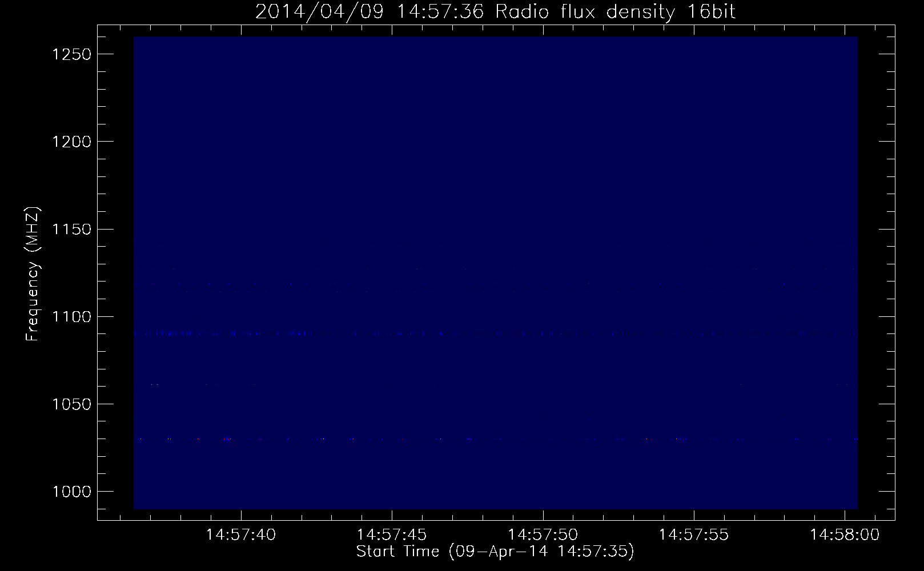Click the 'Start Time (09-Apr-14 14:57:35)' label
The image size is (924, 571).
tap(495, 552)
